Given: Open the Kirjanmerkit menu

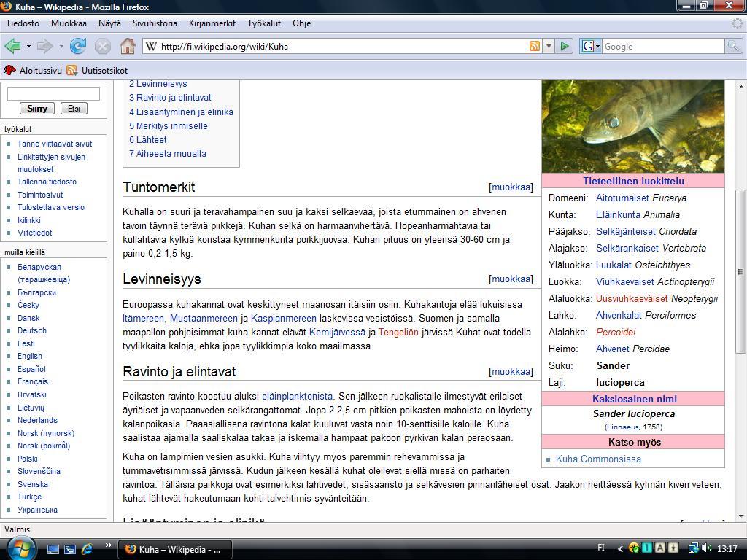Looking at the screenshot, I should (x=212, y=23).
